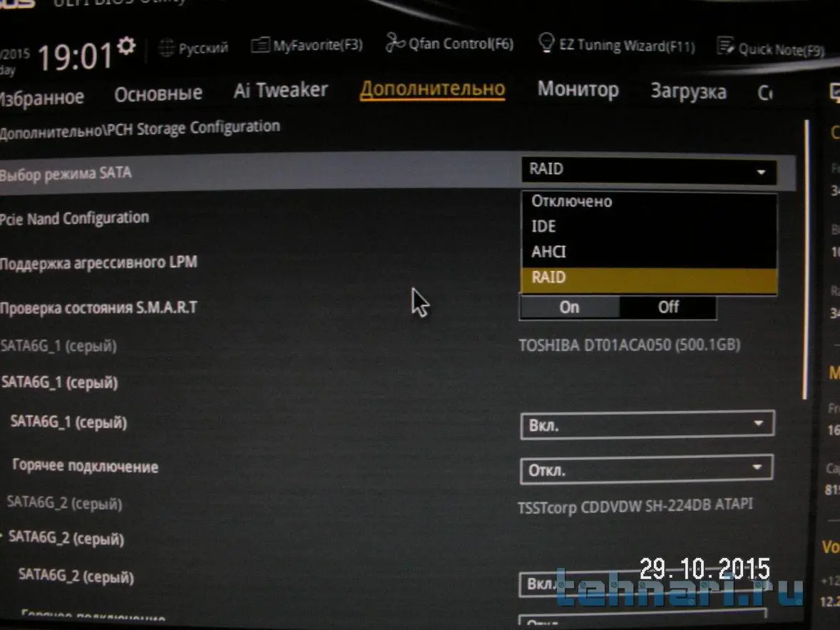
Task: Select AHCI in the SATA mode list
Action: [649, 252]
